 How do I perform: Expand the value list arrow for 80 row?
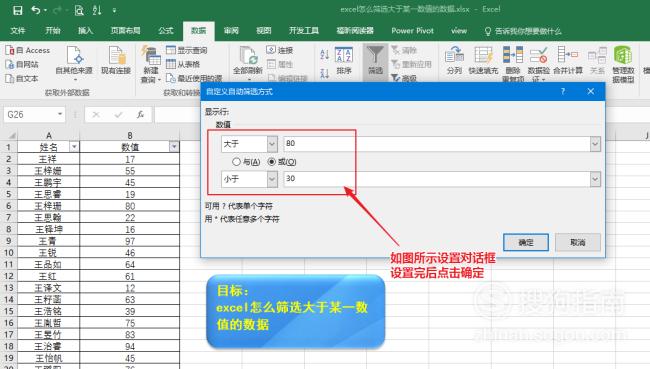pos(595,144)
